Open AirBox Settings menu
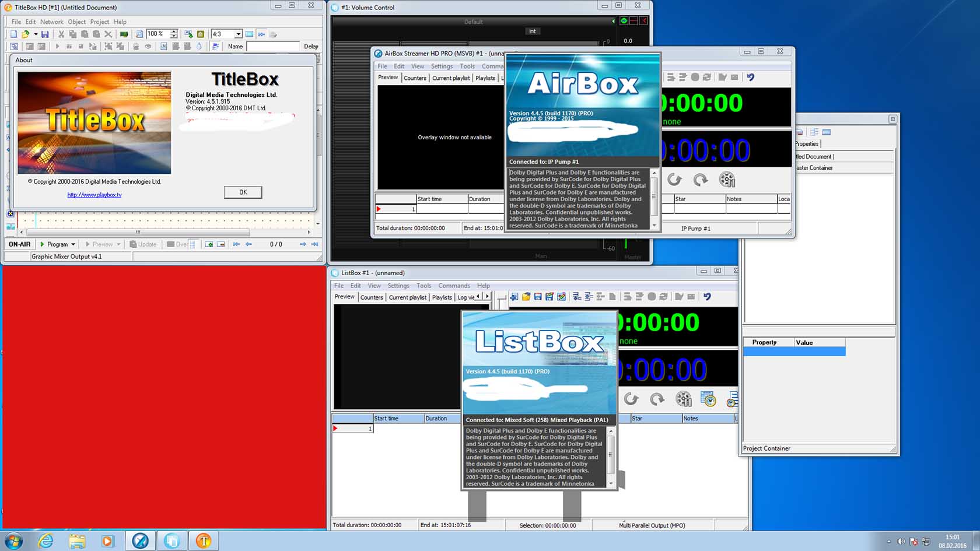 442,66
